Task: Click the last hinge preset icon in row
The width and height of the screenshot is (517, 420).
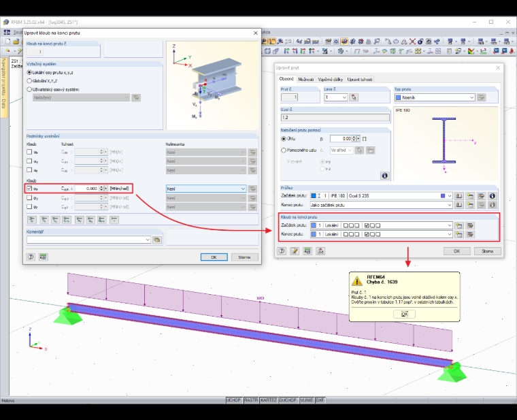Action: [x=114, y=220]
